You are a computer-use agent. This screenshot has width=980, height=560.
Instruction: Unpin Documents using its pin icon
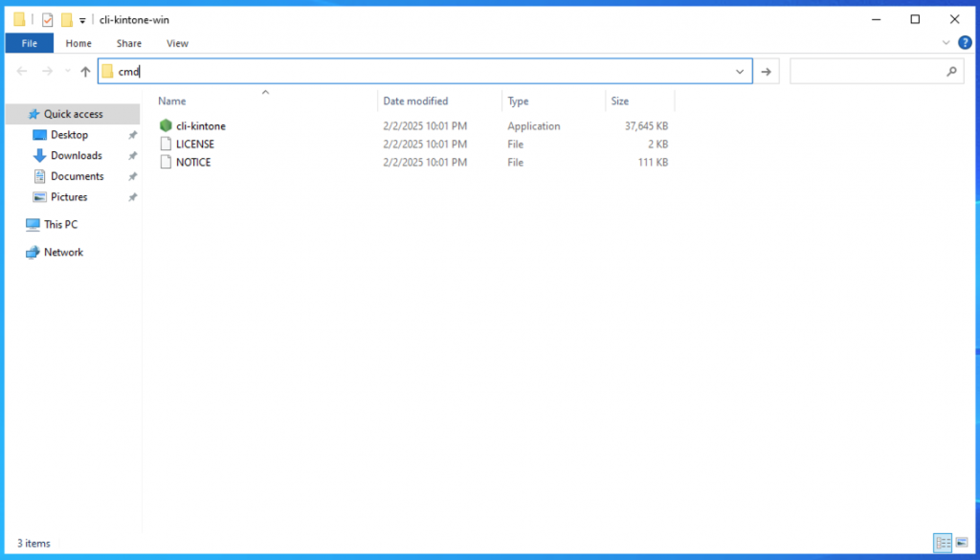(132, 176)
